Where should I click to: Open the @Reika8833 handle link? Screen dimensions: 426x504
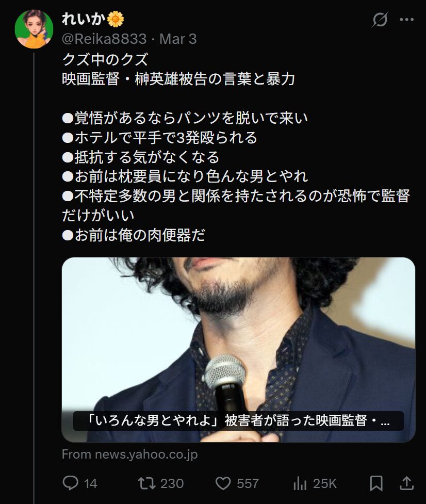pos(104,39)
